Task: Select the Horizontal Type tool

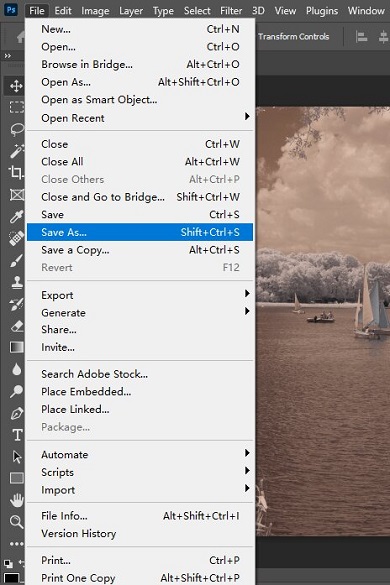Action: (x=17, y=435)
